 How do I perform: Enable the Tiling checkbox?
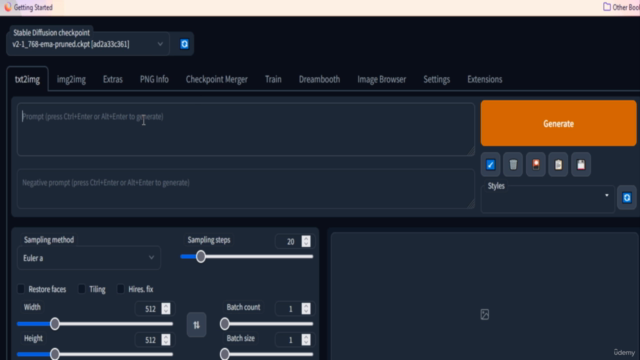tap(82, 289)
